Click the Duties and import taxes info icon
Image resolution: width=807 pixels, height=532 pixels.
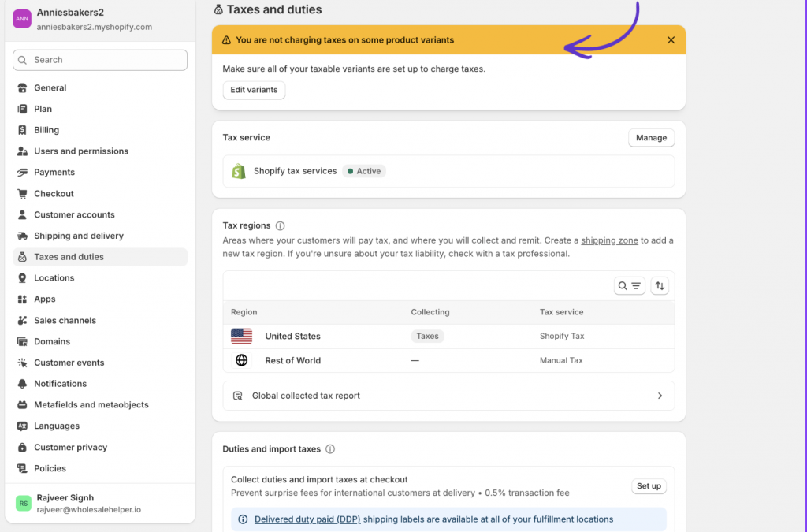330,449
